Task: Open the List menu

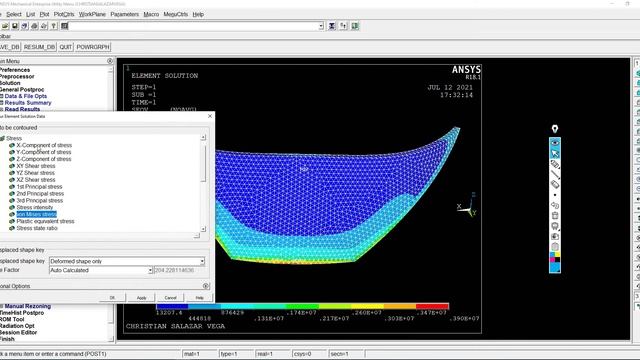Action: [x=31, y=14]
